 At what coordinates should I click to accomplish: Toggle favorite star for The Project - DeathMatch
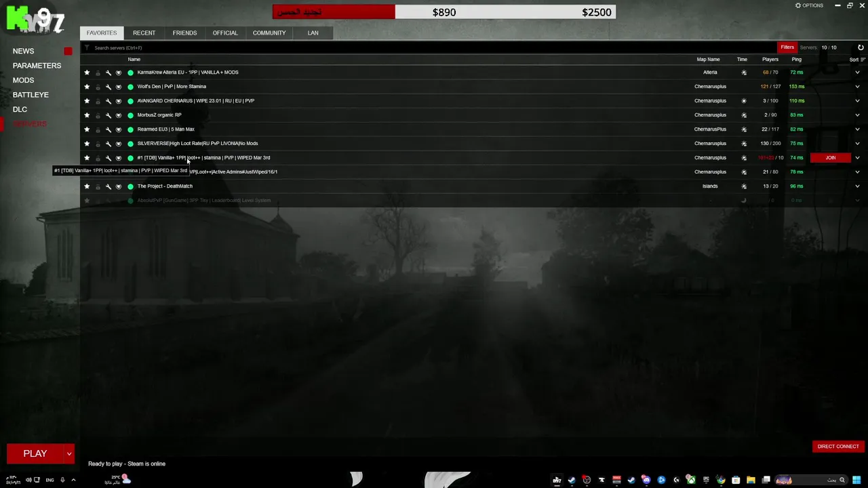click(x=87, y=186)
